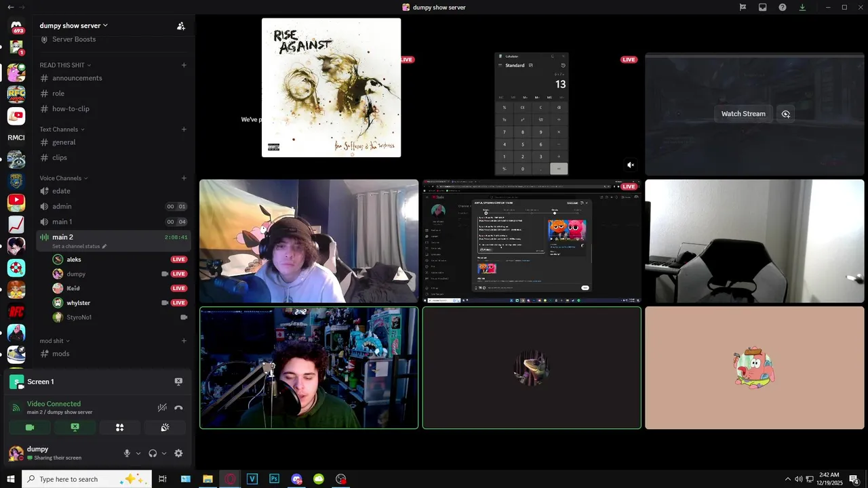
Task: Mute microphone in user panel
Action: 127,453
